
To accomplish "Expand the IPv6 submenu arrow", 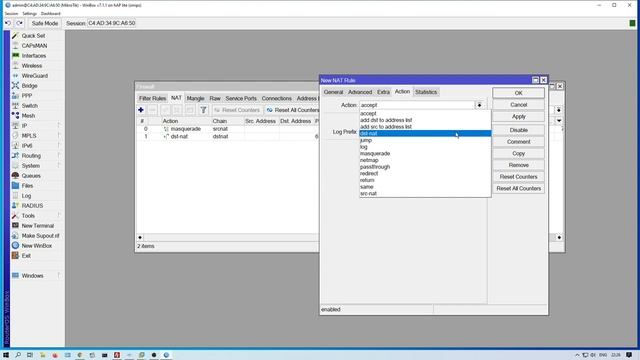I will tap(59, 146).
